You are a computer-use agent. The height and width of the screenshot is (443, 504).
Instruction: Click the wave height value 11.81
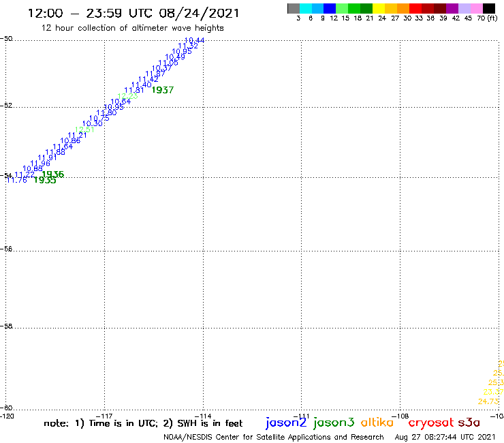click(x=134, y=91)
